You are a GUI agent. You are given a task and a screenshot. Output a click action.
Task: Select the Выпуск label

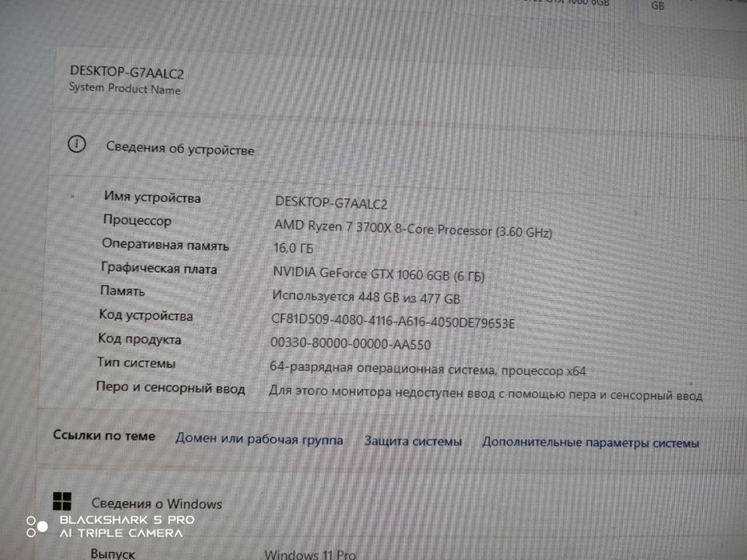[x=112, y=554]
